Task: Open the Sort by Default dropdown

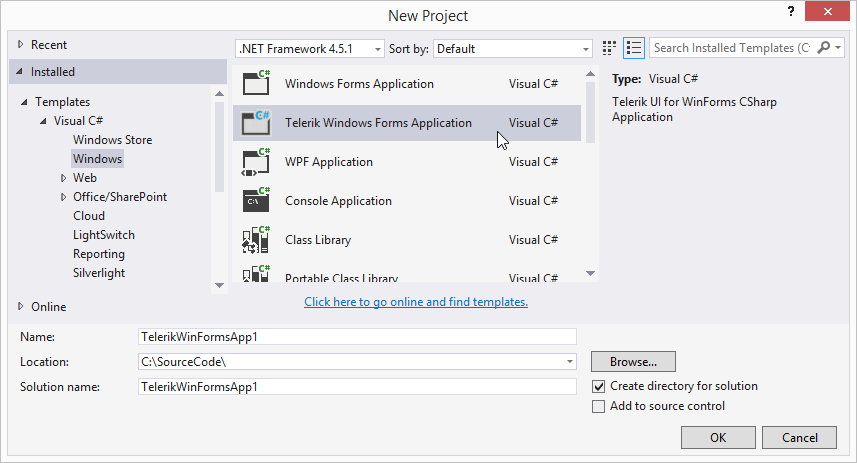Action: point(513,49)
